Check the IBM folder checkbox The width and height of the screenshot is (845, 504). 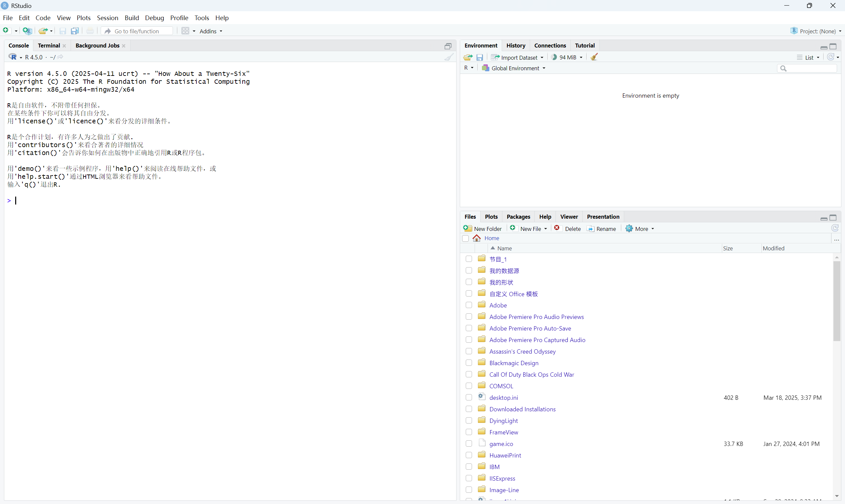469,467
